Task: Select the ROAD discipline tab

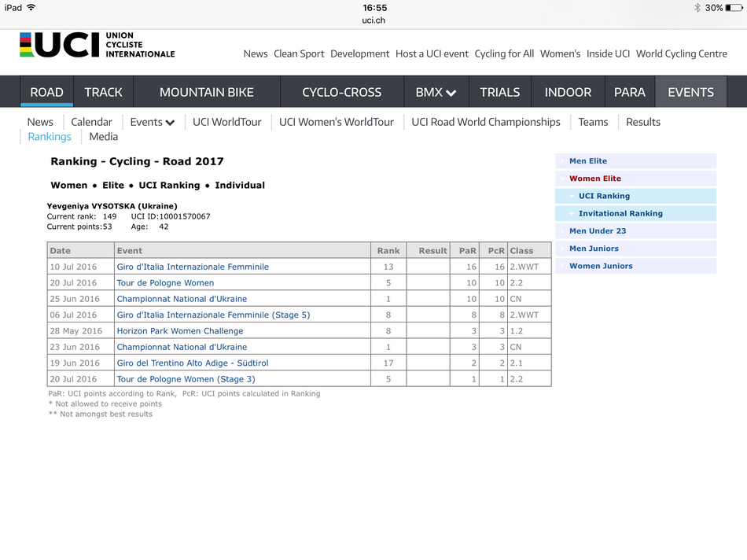Action: 46,92
